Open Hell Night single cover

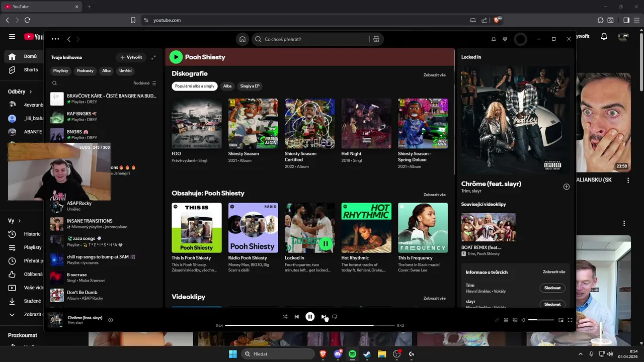366,123
